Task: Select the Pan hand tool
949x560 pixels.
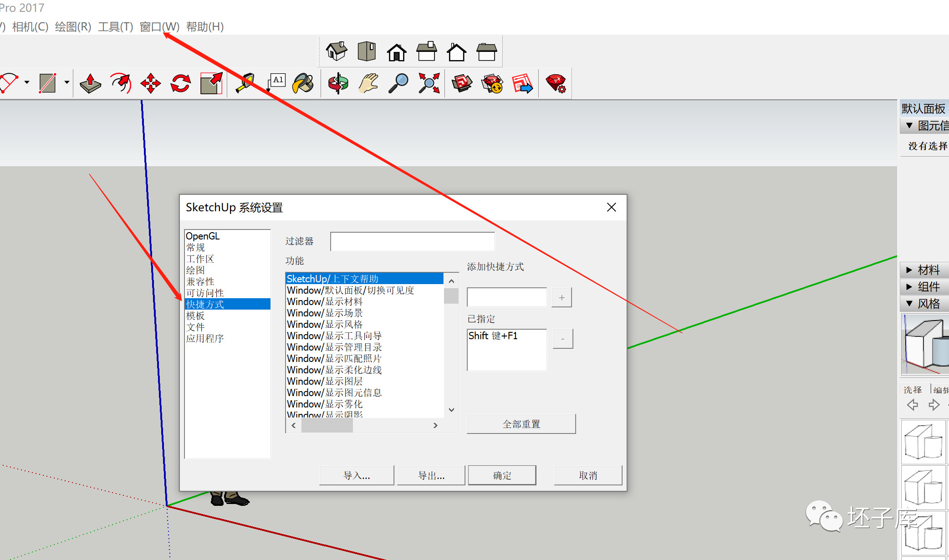Action: tap(368, 83)
